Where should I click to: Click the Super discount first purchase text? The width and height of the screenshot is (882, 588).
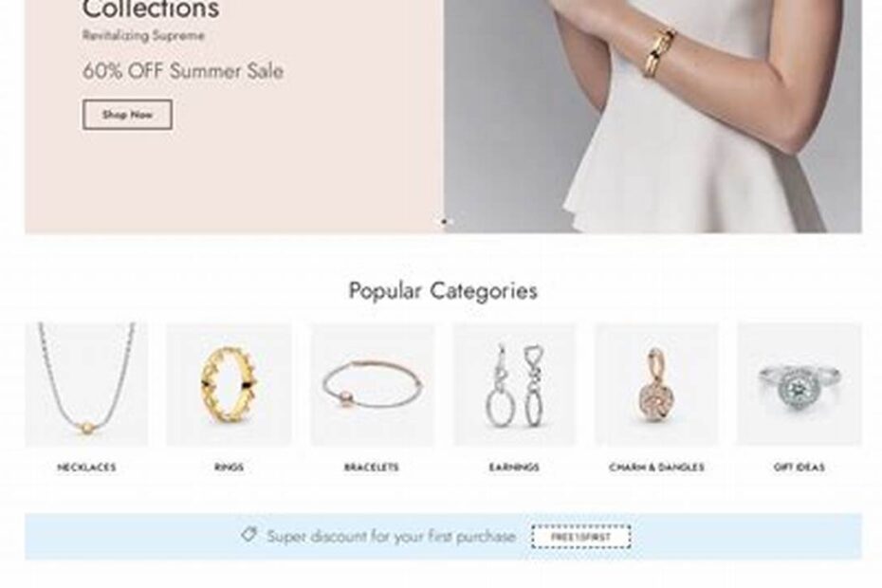[391, 537]
